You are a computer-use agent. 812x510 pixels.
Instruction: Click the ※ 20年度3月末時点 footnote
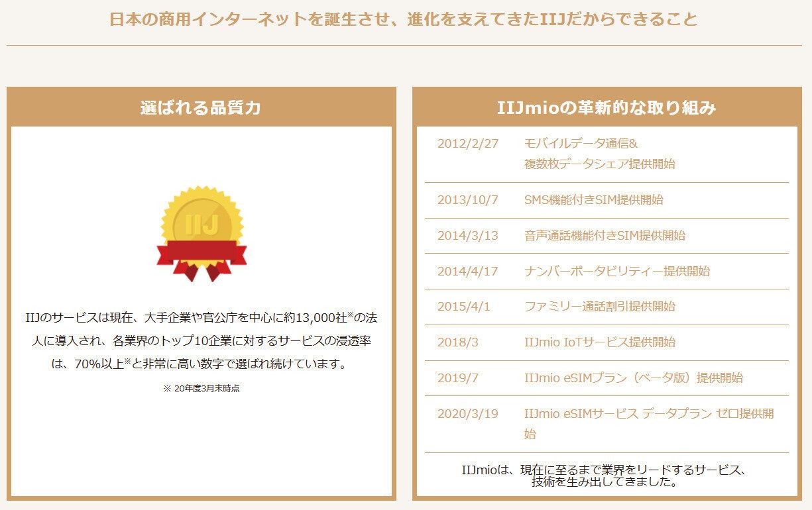(201, 389)
